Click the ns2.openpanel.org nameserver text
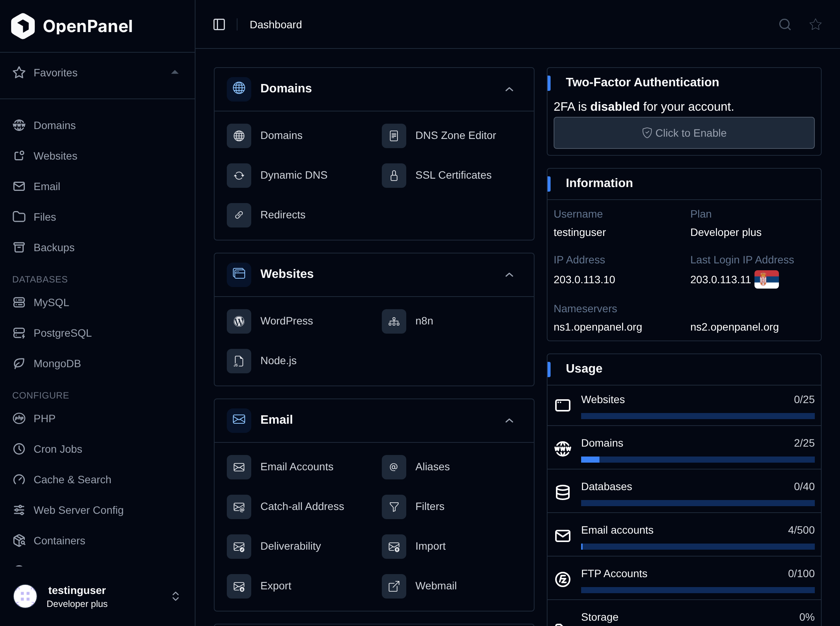Image resolution: width=840 pixels, height=626 pixels. coord(735,327)
